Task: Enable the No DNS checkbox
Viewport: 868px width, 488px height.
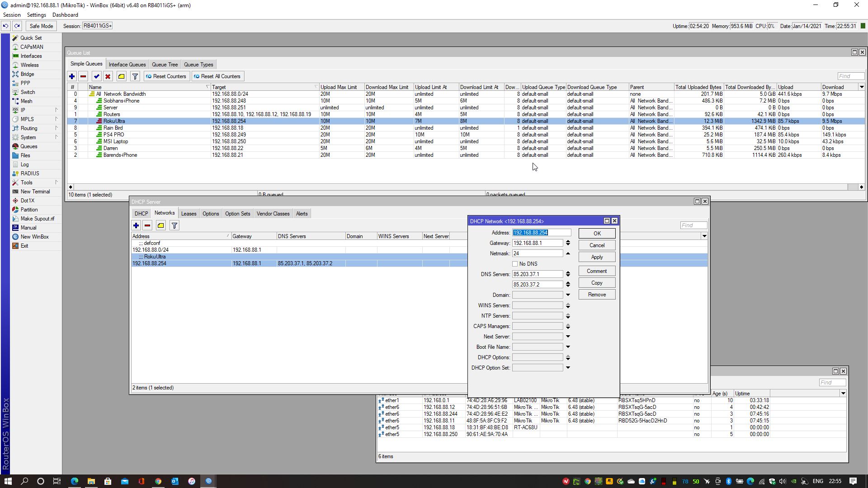Action: pos(515,264)
